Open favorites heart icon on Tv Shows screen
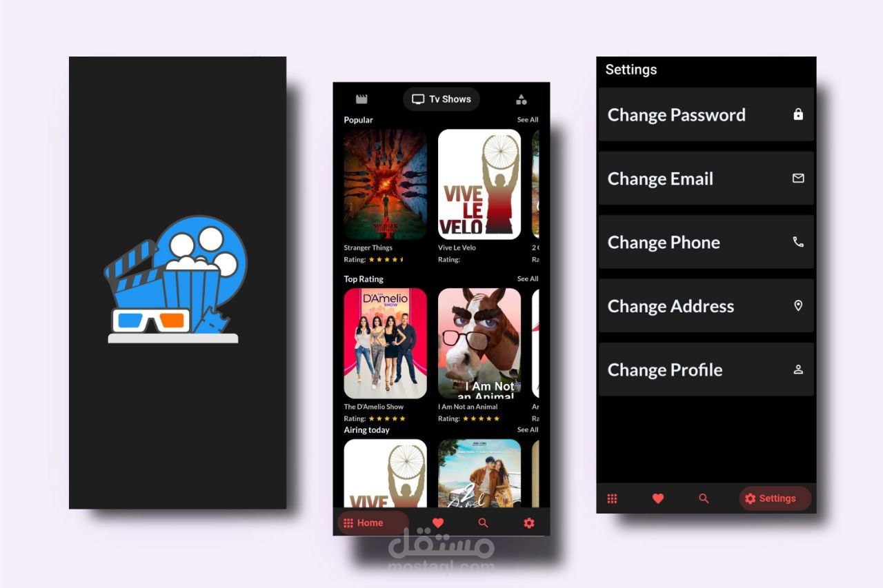The height and width of the screenshot is (588, 883). (x=438, y=523)
